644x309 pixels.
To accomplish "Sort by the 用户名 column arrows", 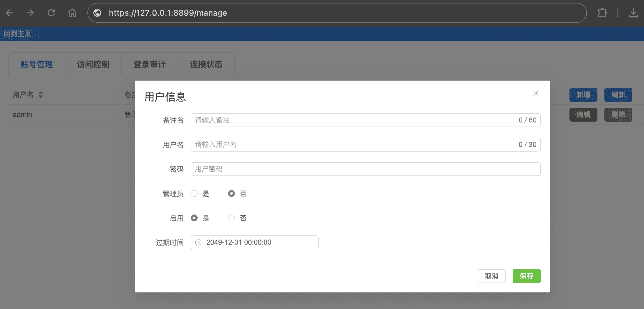I will tap(41, 95).
